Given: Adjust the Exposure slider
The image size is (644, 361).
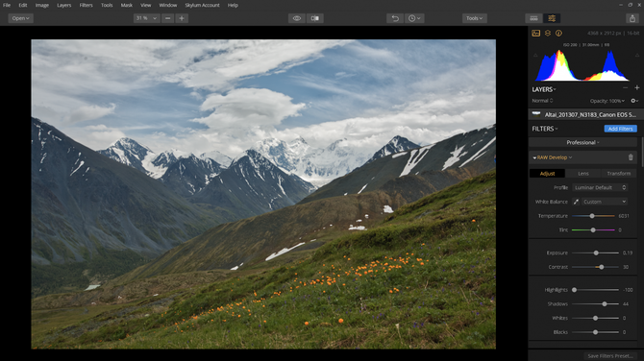Looking at the screenshot, I should pos(595,253).
